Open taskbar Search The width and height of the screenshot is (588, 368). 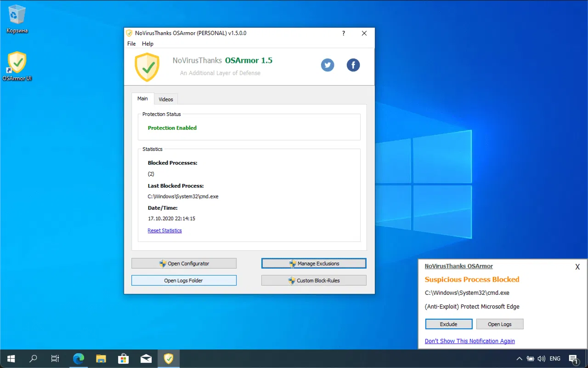33,359
